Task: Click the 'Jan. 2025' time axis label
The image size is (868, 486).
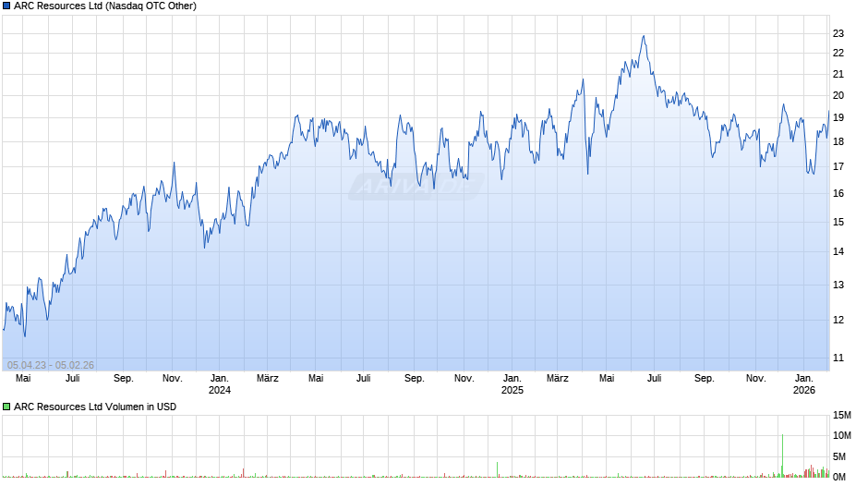Action: 512,384
